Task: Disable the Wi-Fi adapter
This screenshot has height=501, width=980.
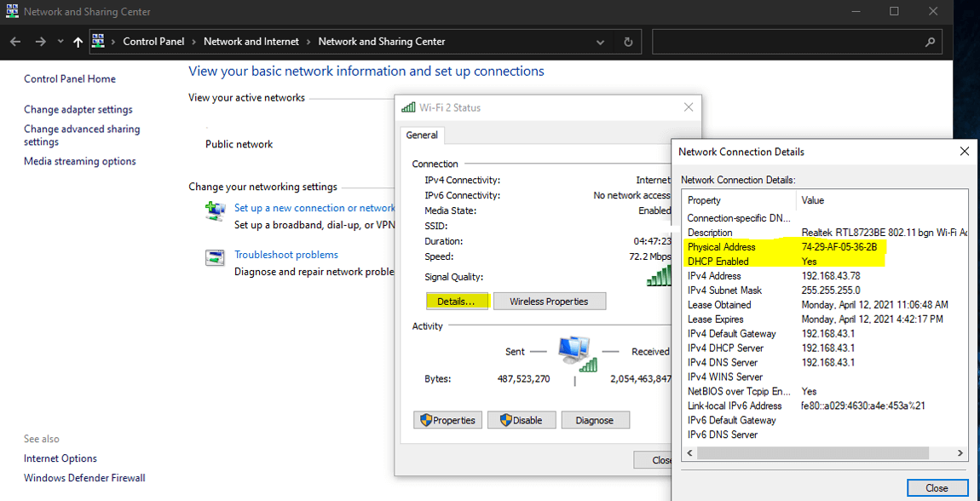Action: coord(522,420)
